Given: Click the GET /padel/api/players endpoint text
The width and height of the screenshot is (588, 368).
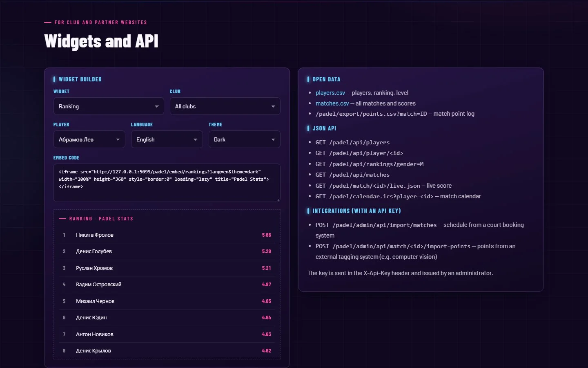Looking at the screenshot, I should 352,142.
